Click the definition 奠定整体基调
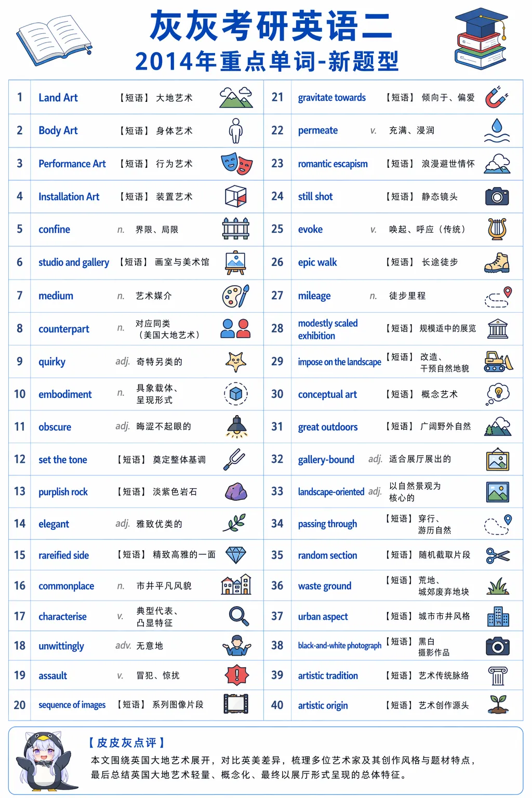Viewport: 532px width, 798px height. click(x=179, y=460)
